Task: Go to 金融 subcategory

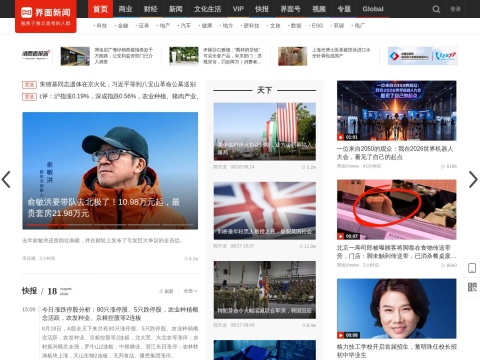Action: (x=122, y=25)
